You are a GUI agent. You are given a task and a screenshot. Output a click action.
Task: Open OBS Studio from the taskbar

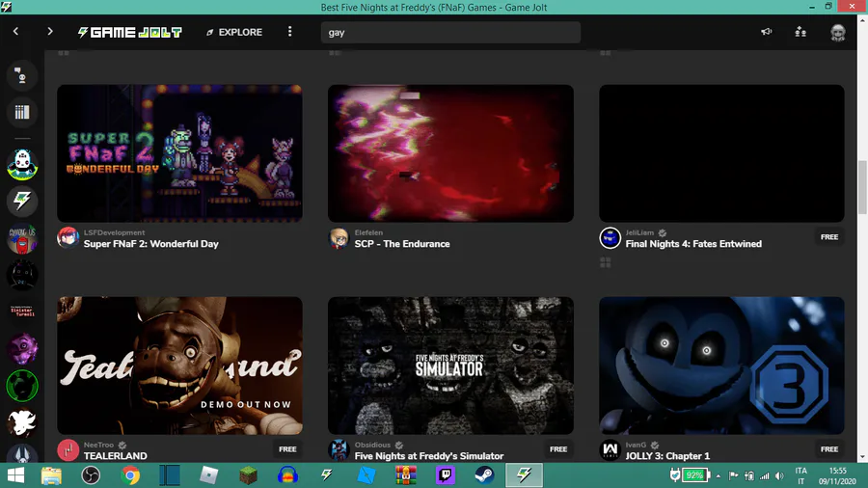tap(91, 475)
